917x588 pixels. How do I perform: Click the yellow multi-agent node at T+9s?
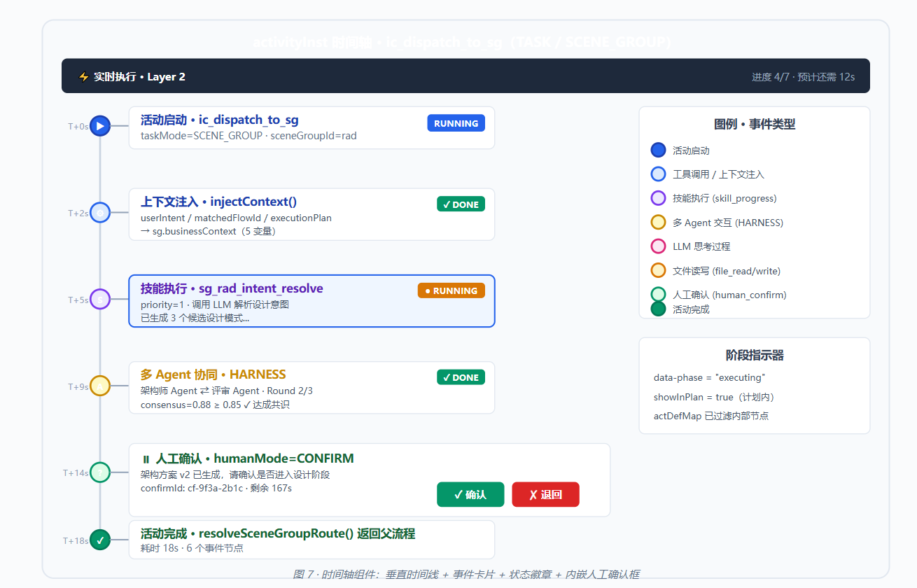[100, 386]
